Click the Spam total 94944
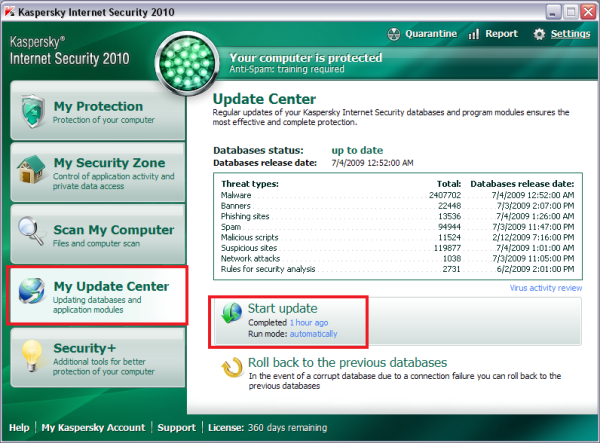Viewport: 600px width, 443px height. coord(449,227)
